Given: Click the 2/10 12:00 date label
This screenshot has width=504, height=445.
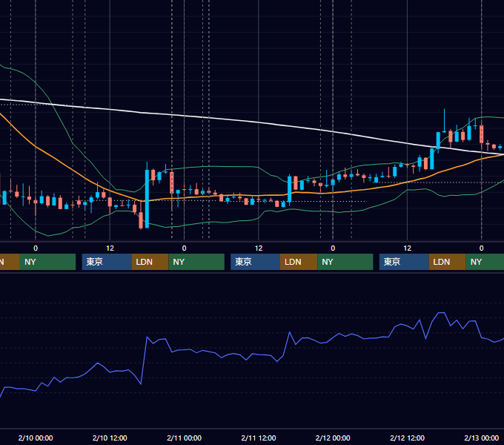Looking at the screenshot, I should tap(110, 438).
